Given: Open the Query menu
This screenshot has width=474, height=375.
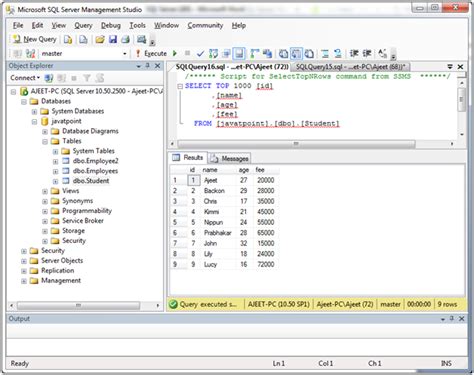Looking at the screenshot, I should [x=83, y=25].
